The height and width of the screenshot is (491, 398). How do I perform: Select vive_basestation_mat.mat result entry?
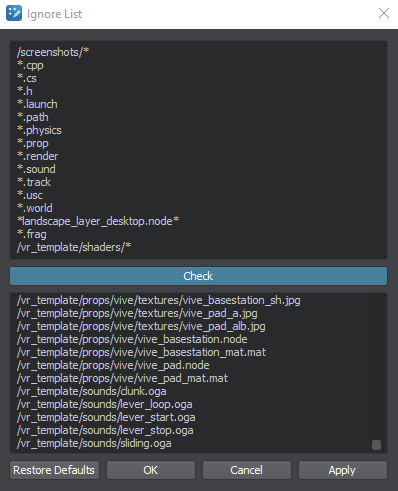[141, 352]
